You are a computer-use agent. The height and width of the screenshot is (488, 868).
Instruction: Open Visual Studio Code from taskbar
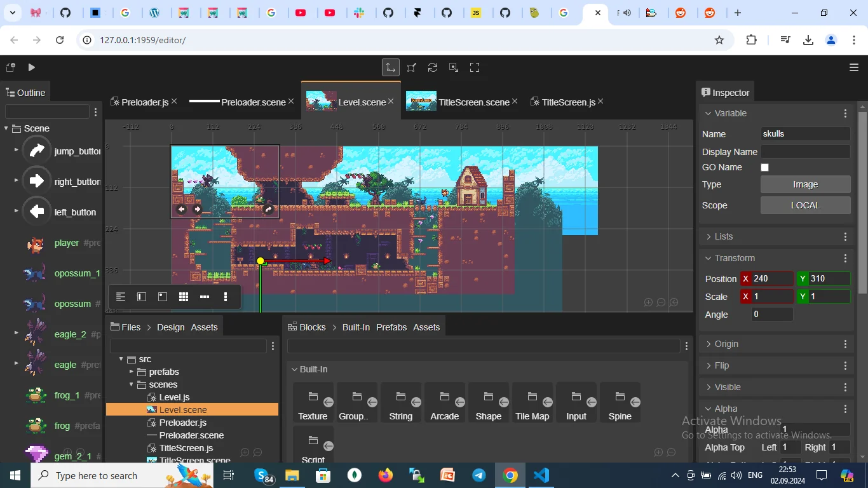pyautogui.click(x=541, y=475)
